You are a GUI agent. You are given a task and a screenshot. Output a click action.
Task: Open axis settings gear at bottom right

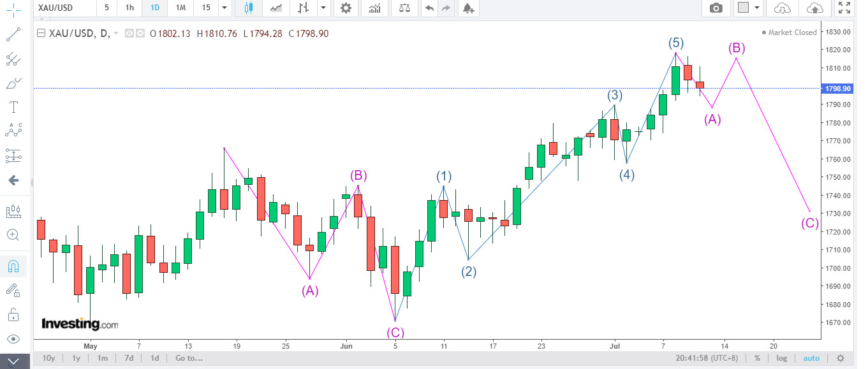pos(841,358)
